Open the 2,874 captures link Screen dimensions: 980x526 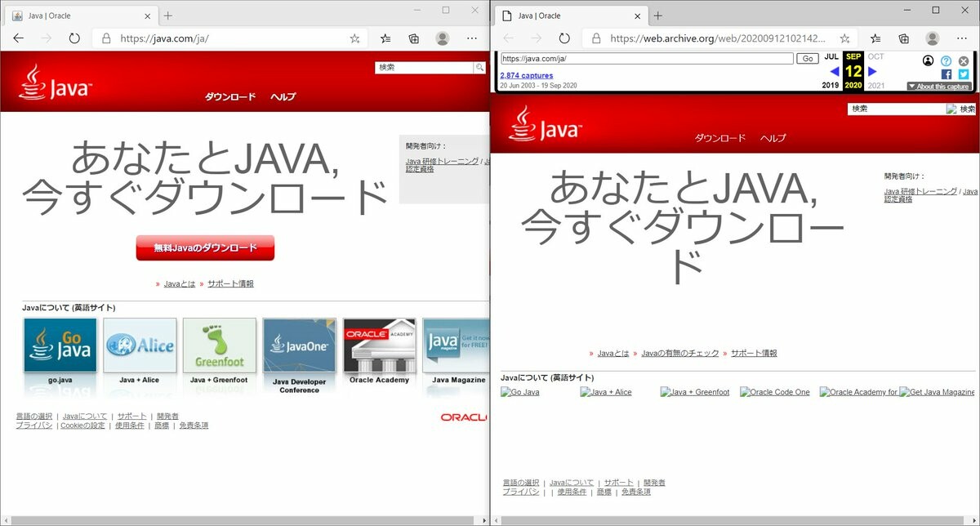tap(526, 75)
